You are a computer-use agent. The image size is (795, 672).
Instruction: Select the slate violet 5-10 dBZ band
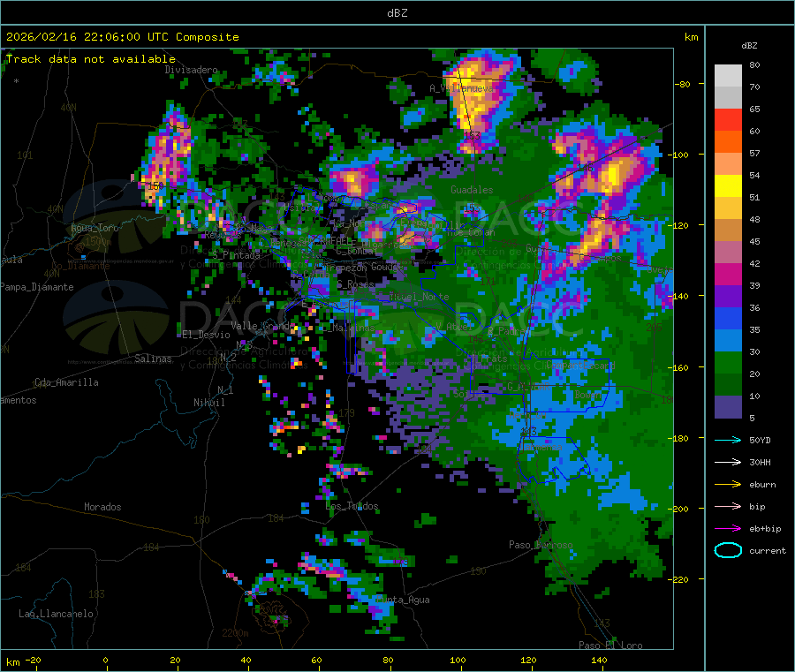[x=728, y=407]
